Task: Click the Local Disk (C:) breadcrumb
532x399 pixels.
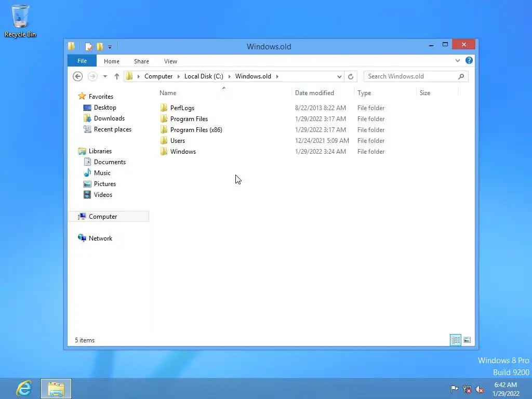Action: tap(204, 76)
